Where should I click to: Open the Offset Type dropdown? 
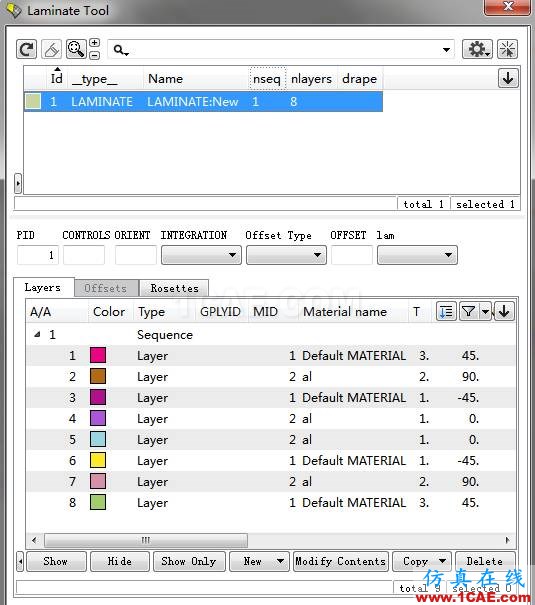286,255
